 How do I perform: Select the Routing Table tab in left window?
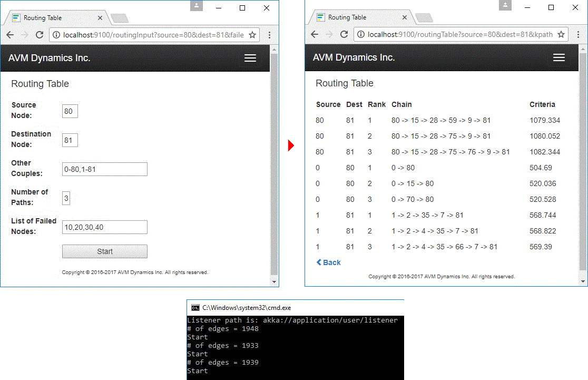pos(56,18)
